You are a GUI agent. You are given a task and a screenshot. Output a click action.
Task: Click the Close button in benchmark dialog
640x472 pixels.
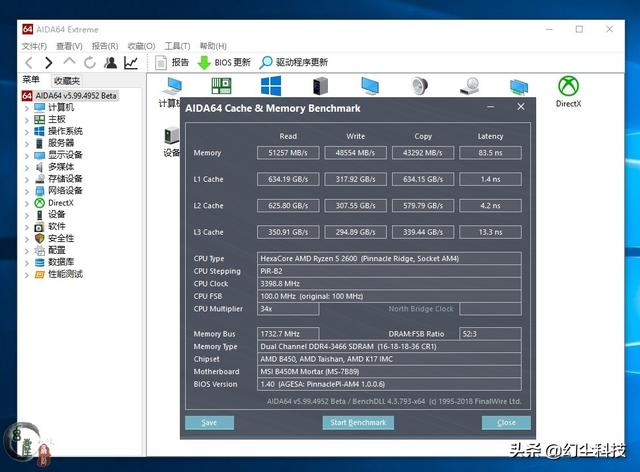tap(506, 423)
